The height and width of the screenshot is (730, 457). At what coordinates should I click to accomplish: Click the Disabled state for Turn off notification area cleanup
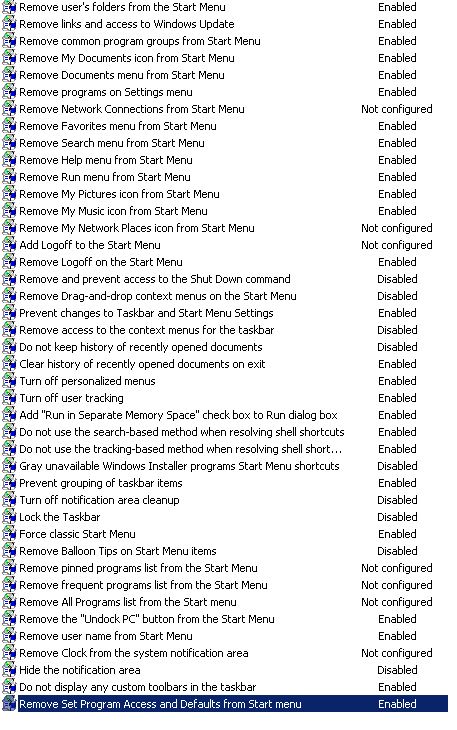point(397,500)
